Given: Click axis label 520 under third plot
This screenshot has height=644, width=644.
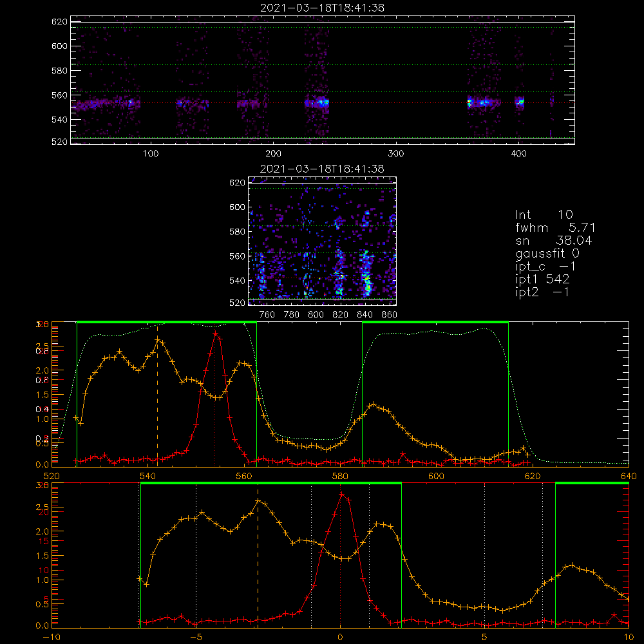Looking at the screenshot, I should pos(52,477).
